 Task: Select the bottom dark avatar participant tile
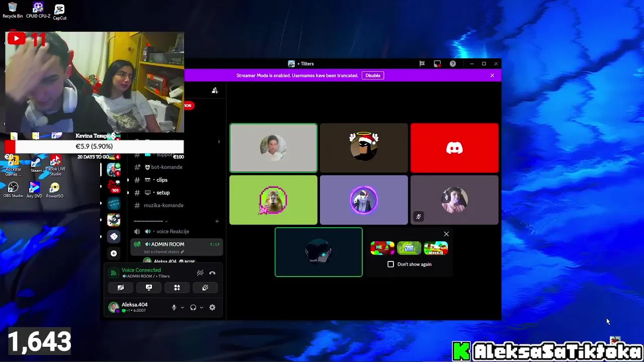tap(318, 252)
